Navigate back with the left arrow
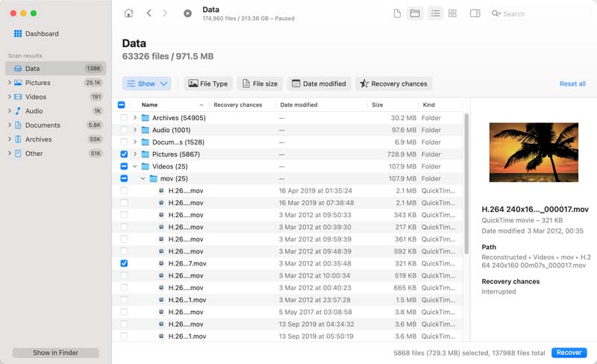597x364 pixels. (149, 13)
